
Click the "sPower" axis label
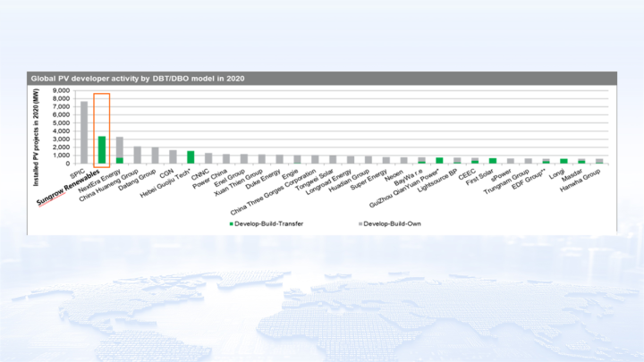click(x=501, y=176)
